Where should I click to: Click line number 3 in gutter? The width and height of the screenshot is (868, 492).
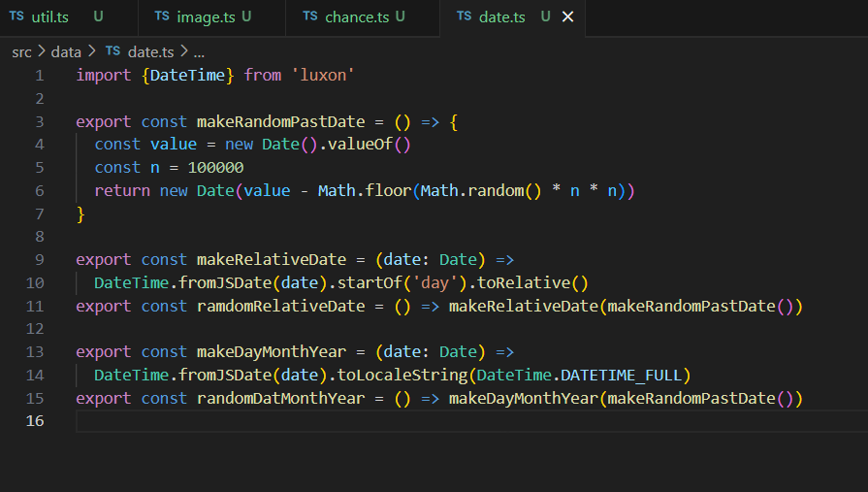tap(40, 122)
